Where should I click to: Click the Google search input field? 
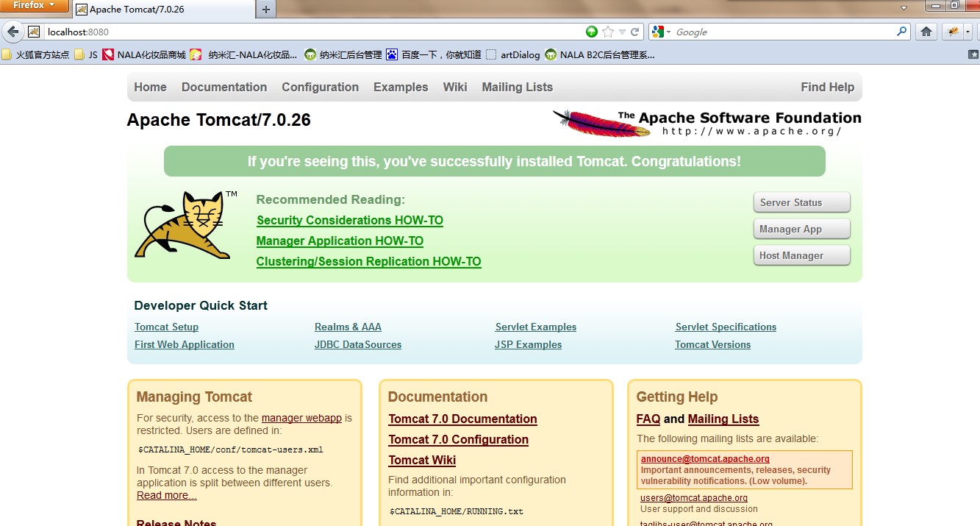[783, 32]
